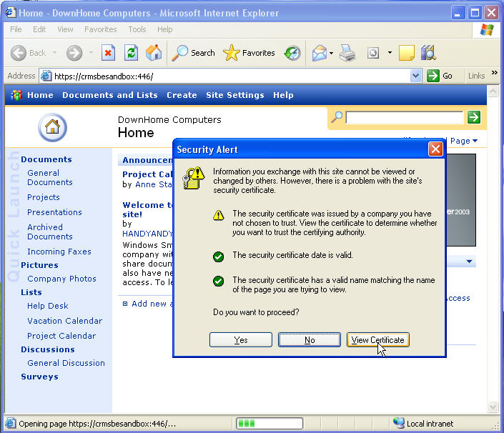Viewport: 504px width, 433px height.
Task: Click the page icon in Address bar
Action: click(46, 76)
